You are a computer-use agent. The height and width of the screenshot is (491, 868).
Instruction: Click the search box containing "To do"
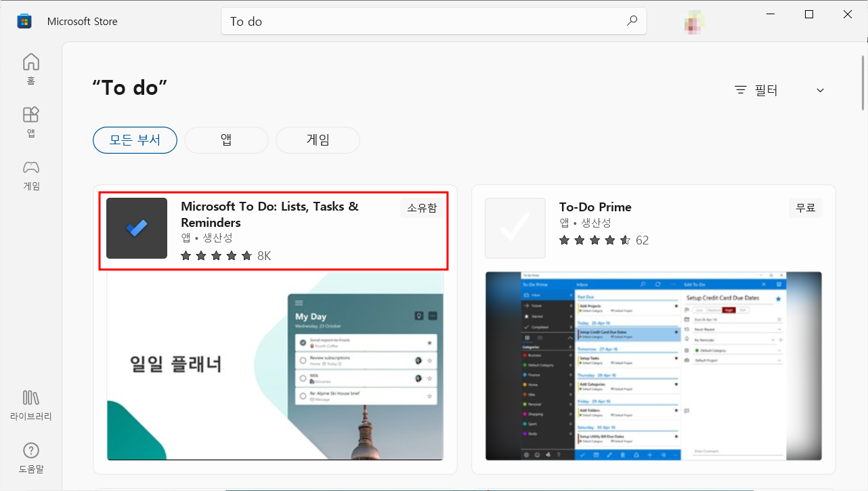[434, 21]
